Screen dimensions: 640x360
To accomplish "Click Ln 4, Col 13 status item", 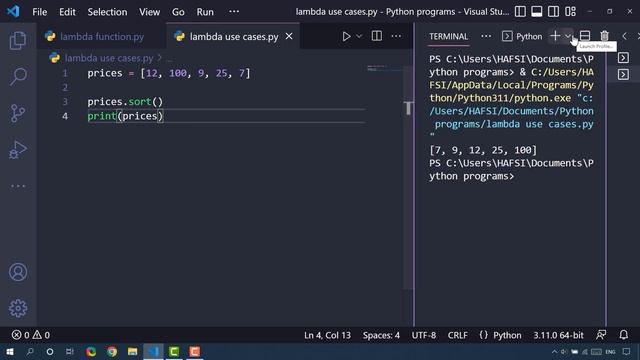I will [327, 335].
